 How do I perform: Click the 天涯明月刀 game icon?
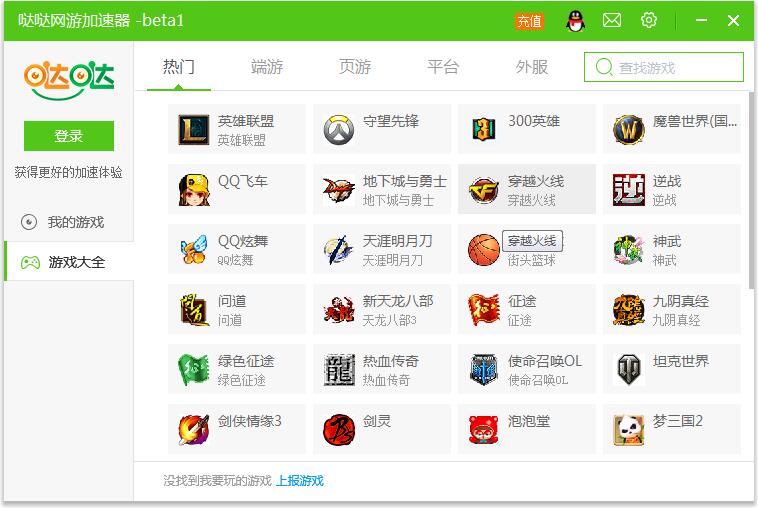tap(339, 249)
